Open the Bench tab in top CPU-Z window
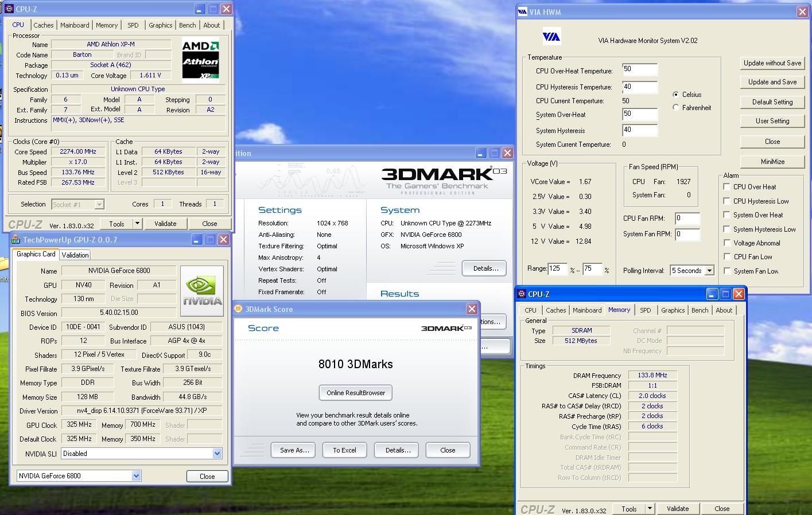 (x=187, y=25)
